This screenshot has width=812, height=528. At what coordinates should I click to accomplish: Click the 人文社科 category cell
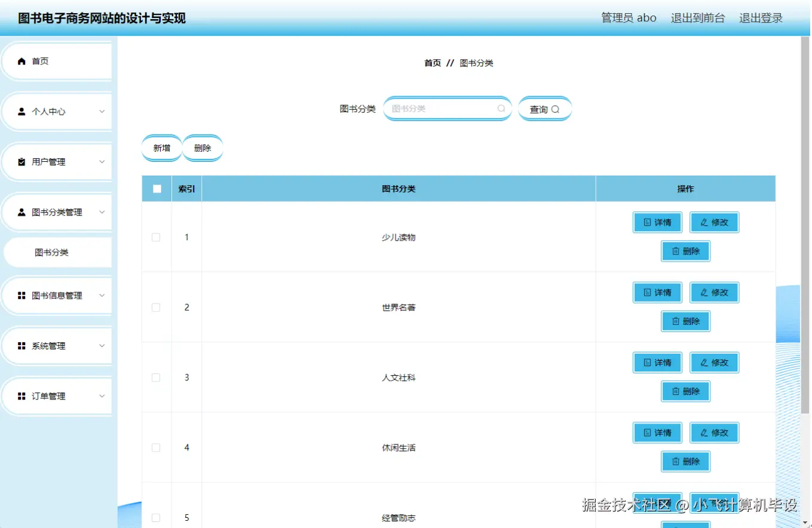399,377
